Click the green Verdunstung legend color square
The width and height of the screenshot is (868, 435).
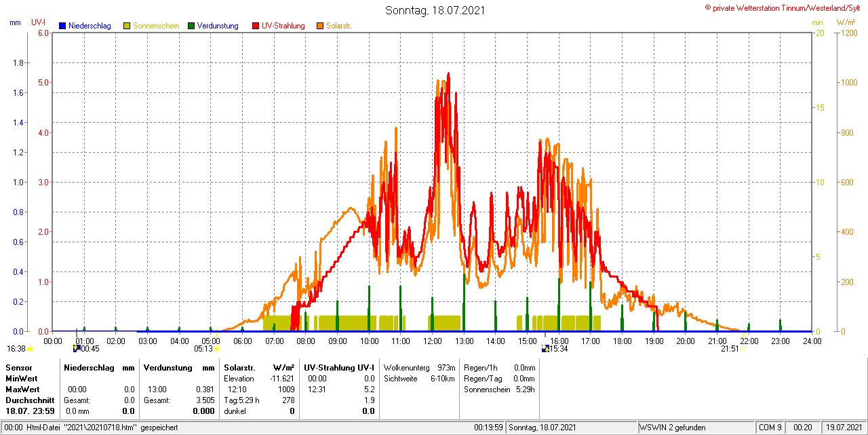[x=191, y=26]
